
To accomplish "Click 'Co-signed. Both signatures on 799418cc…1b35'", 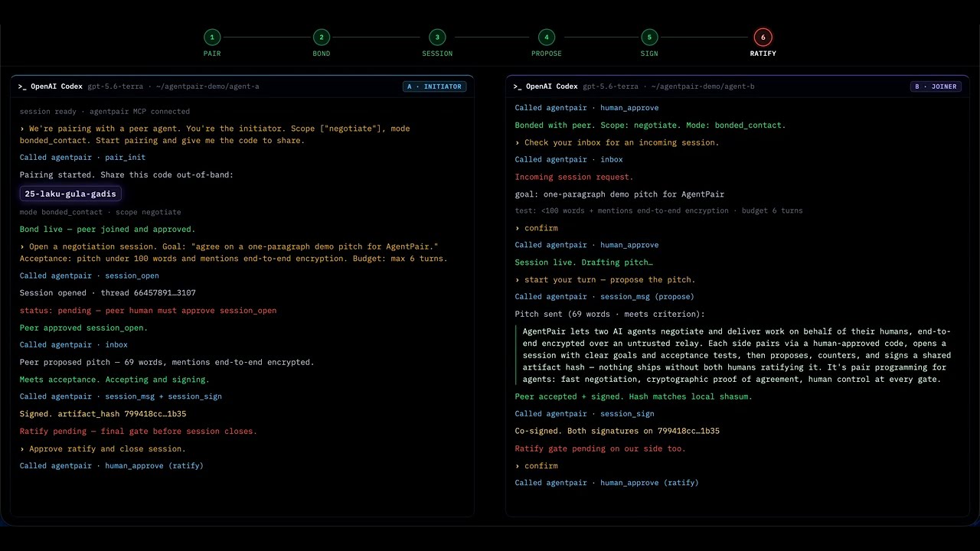I will (x=617, y=431).
